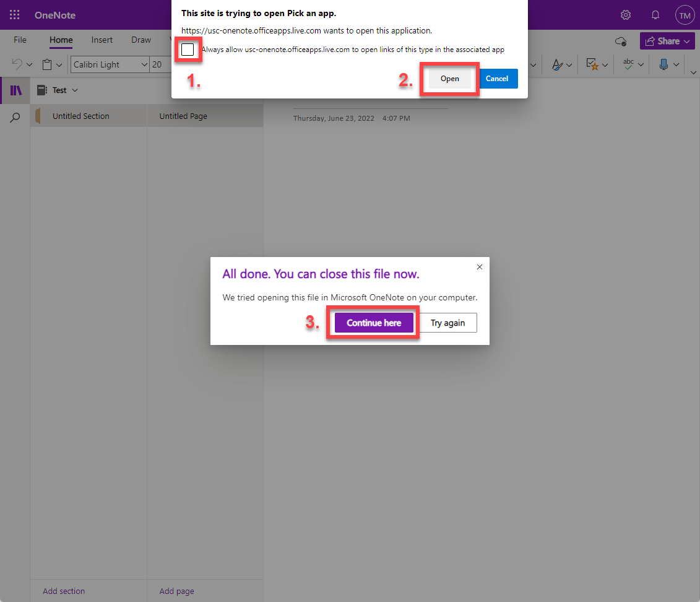Open the settings gear icon
This screenshot has height=602, width=700.
[x=626, y=15]
